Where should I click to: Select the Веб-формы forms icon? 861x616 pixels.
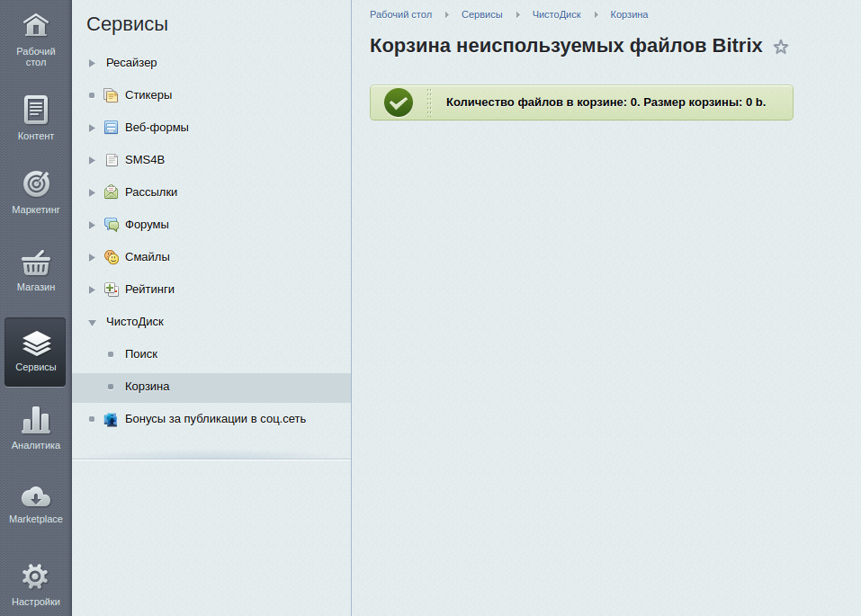(x=112, y=127)
